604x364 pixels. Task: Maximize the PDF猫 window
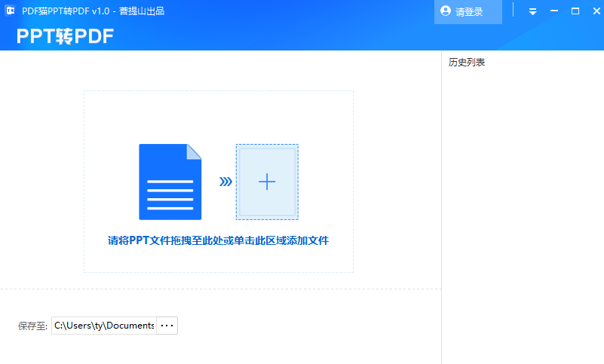(x=575, y=11)
